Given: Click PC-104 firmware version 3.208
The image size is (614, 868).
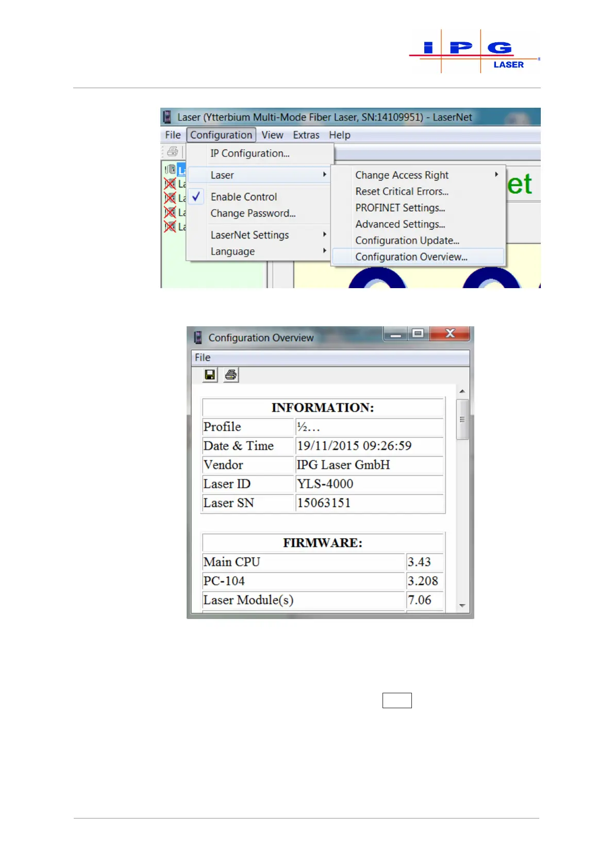Looking at the screenshot, I should tap(423, 581).
